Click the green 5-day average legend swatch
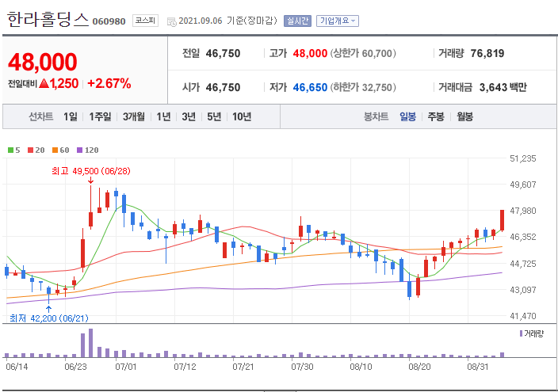The width and height of the screenshot is (558, 392). pos(10,150)
